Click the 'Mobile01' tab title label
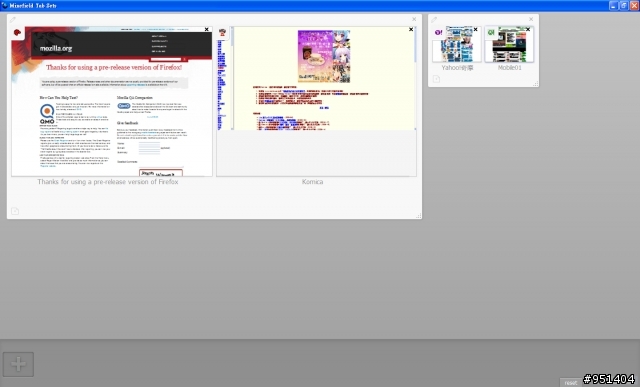The height and width of the screenshot is (387, 640). 509,68
